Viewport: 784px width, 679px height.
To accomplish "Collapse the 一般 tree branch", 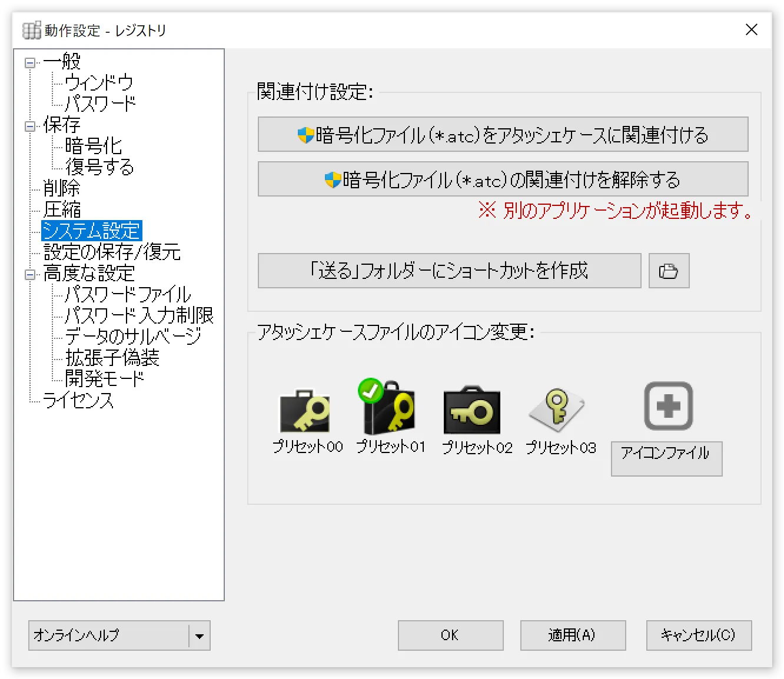I will [x=29, y=62].
